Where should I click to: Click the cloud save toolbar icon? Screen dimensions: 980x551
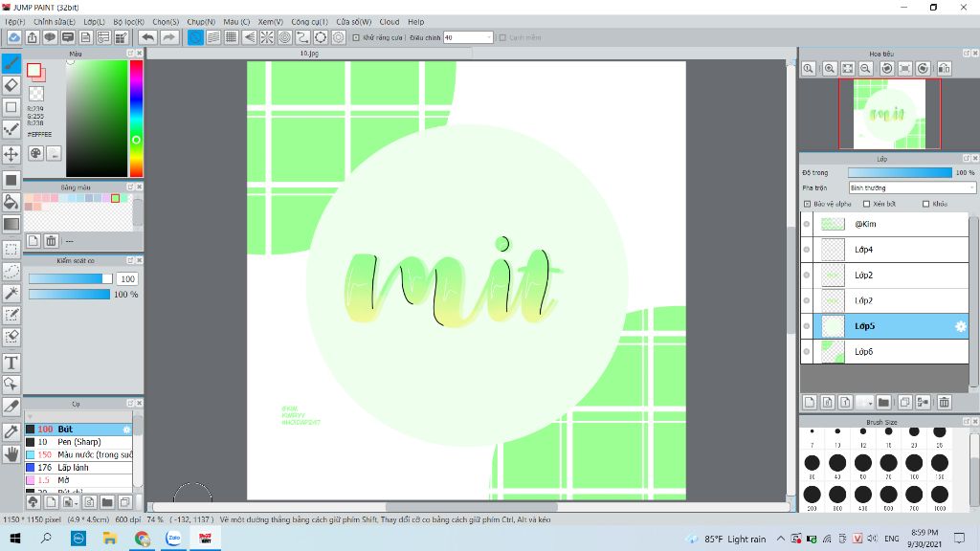tap(13, 37)
